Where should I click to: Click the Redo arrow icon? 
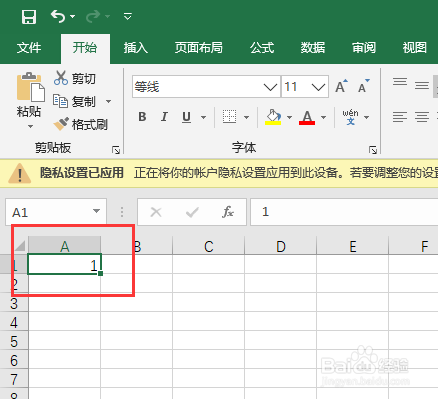click(x=93, y=16)
